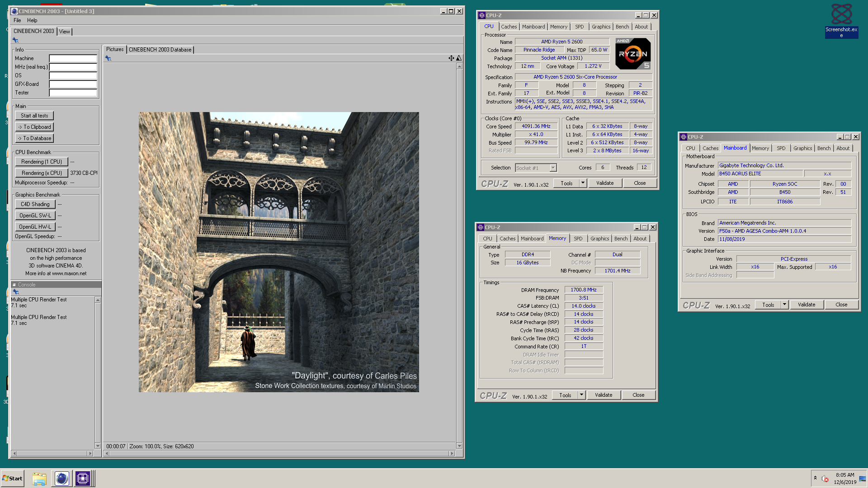Viewport: 868px width, 488px height.
Task: Click the CINEBENCH taskbar icon
Action: click(61, 479)
